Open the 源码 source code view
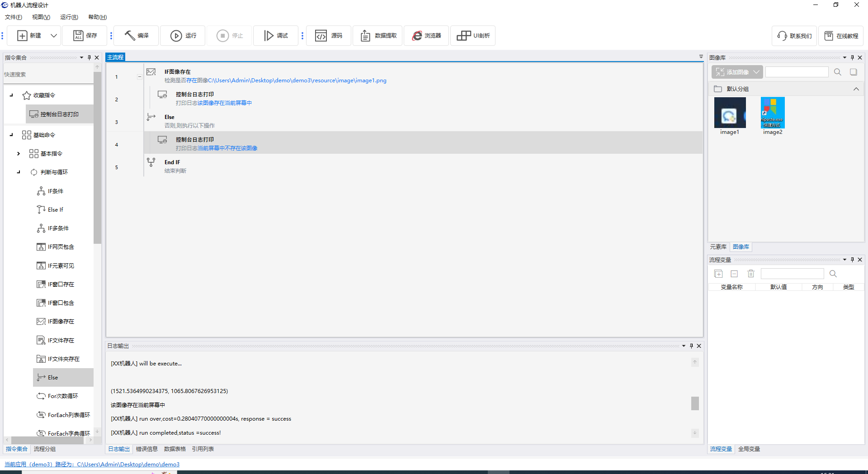Viewport: 868px width, 474px height. tap(321, 36)
